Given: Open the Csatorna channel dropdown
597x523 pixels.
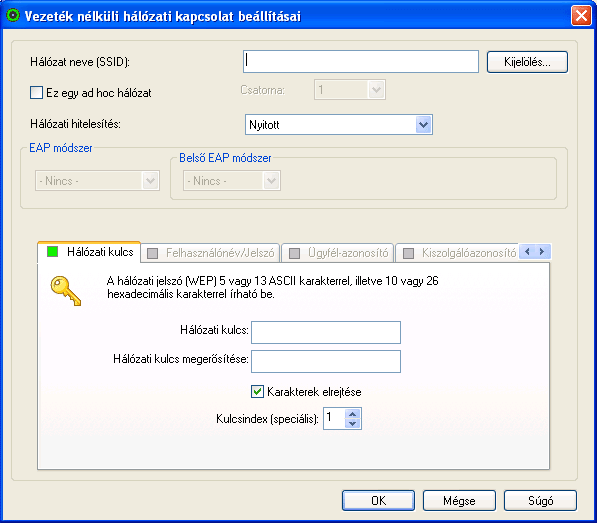Looking at the screenshot, I should click(376, 90).
